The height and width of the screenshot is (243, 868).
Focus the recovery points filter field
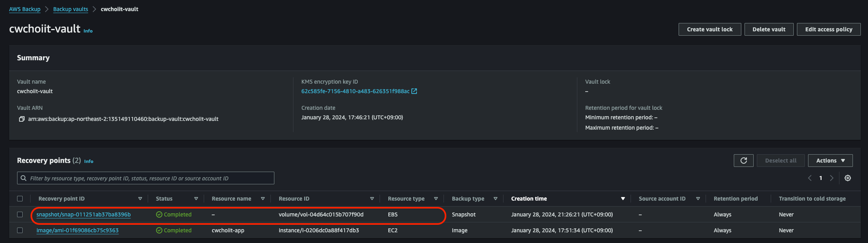[146, 178]
